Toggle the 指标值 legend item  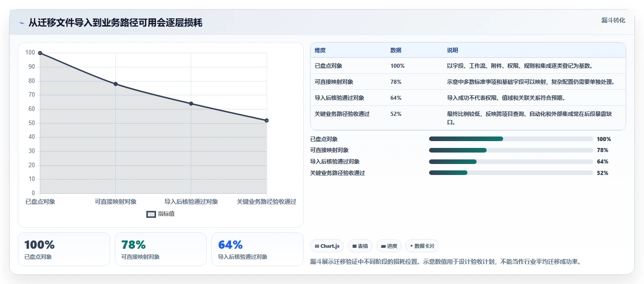(x=160, y=214)
